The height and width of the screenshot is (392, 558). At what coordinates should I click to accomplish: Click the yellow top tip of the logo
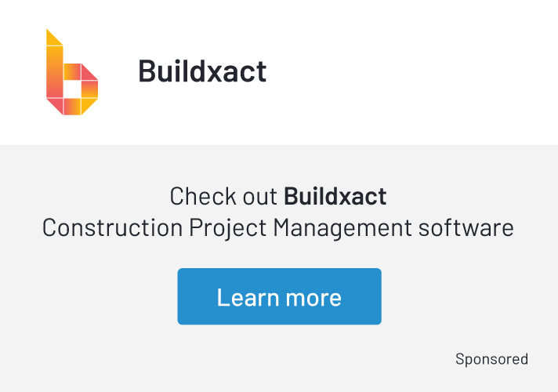click(x=52, y=36)
